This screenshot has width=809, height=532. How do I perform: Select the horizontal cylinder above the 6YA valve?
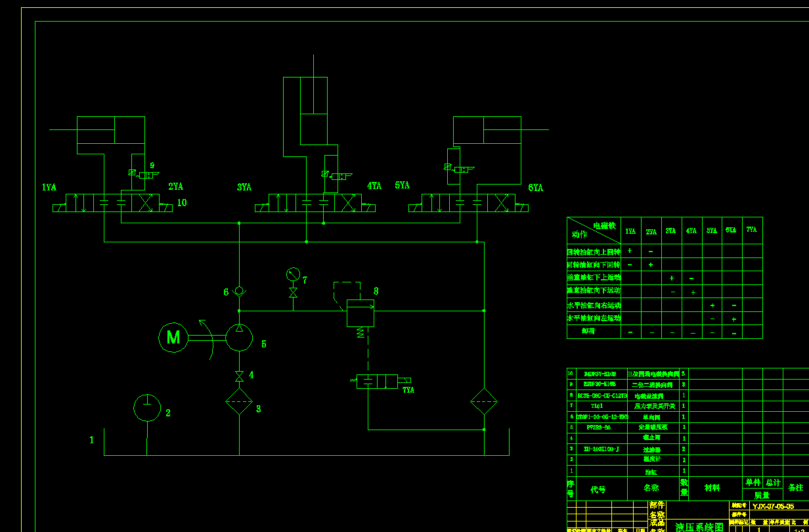tap(487, 130)
